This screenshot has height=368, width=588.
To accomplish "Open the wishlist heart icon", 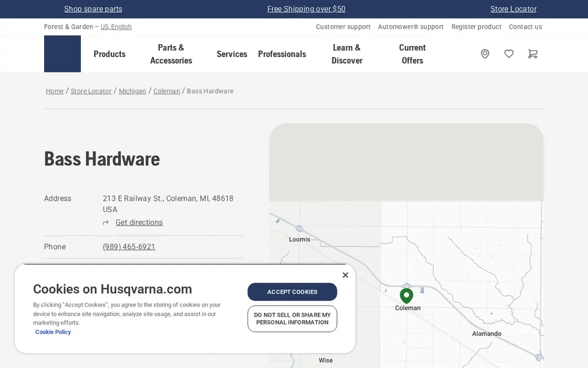I will pyautogui.click(x=509, y=54).
